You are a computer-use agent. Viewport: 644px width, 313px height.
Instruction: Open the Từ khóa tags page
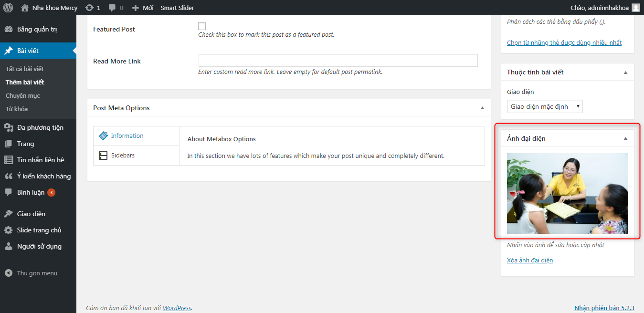(17, 109)
